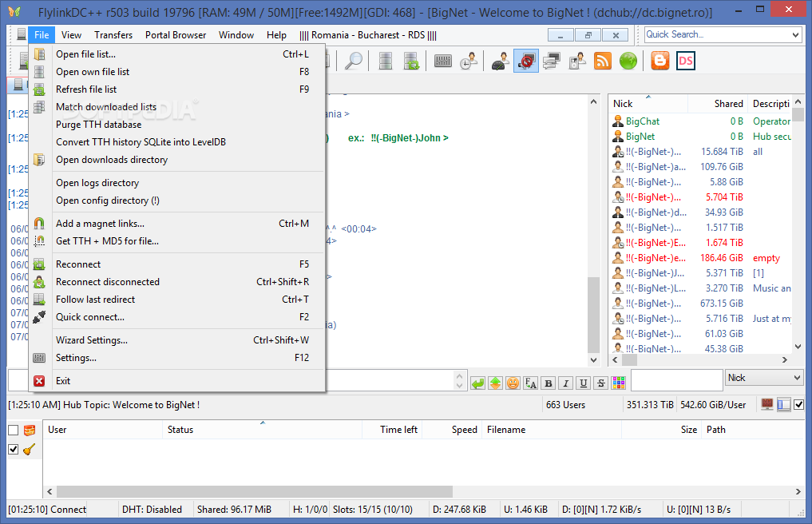Choose Open logs directory

177,183
